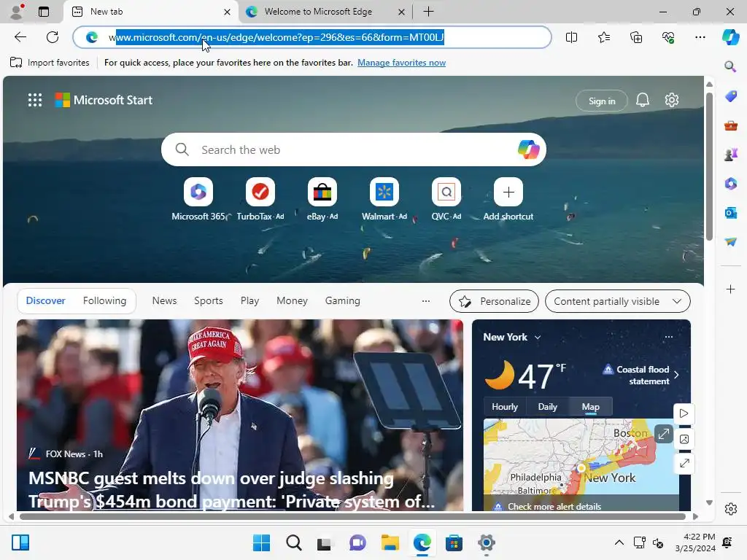Open the Browser essentials heart icon
The height and width of the screenshot is (560, 747).
(x=668, y=37)
